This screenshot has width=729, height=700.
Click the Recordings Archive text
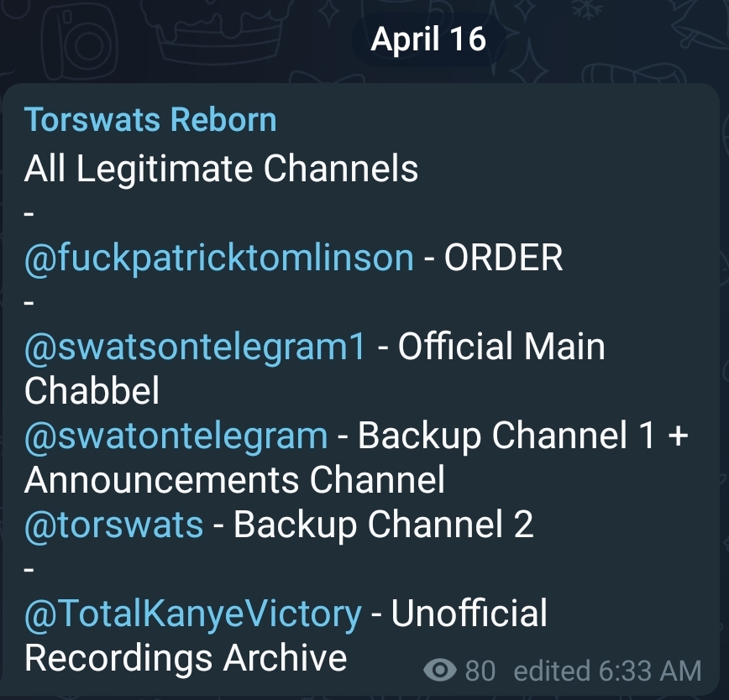coord(186,658)
